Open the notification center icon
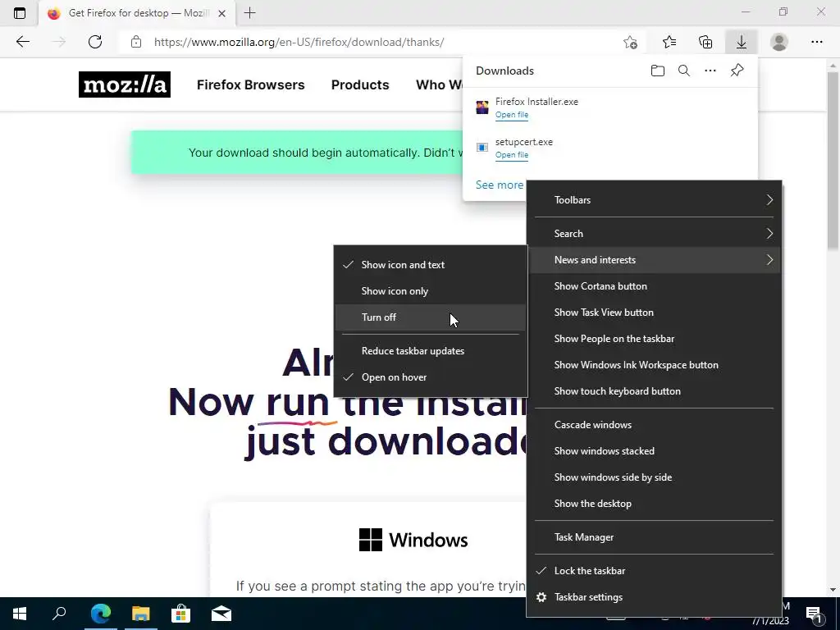 click(814, 614)
